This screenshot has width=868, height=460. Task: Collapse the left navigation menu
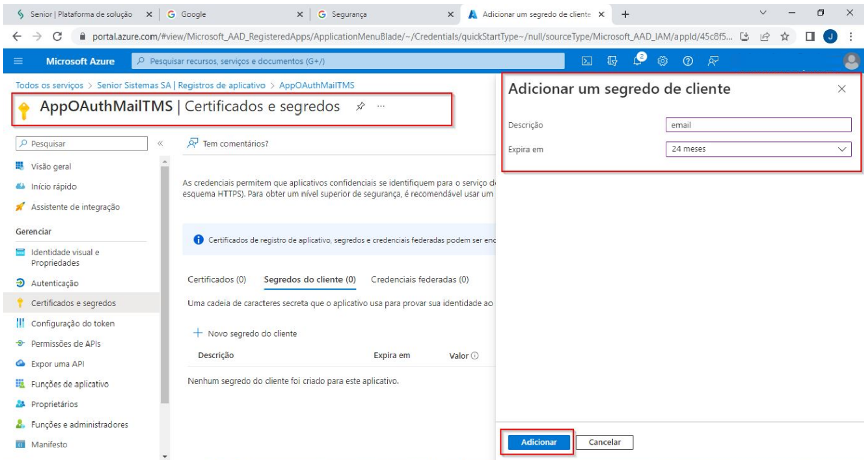point(160,144)
